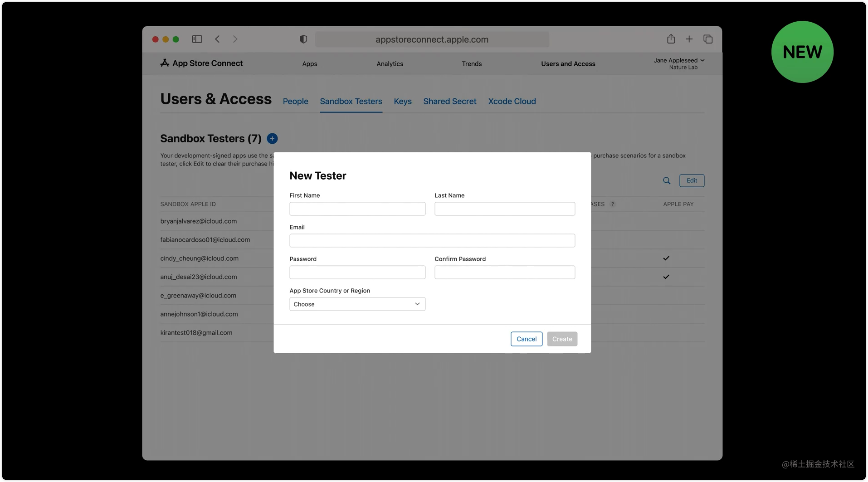Click the Sandbox Testers (7) heading

pos(211,139)
